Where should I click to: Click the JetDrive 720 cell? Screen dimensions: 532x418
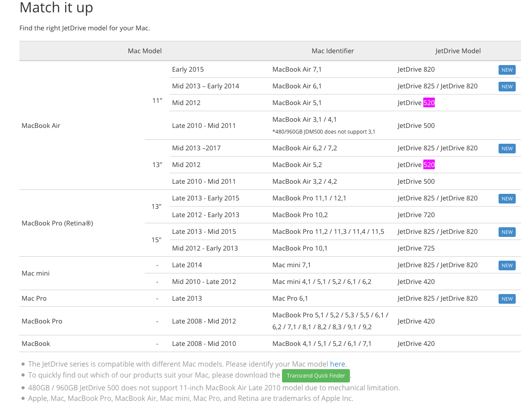[x=416, y=215]
